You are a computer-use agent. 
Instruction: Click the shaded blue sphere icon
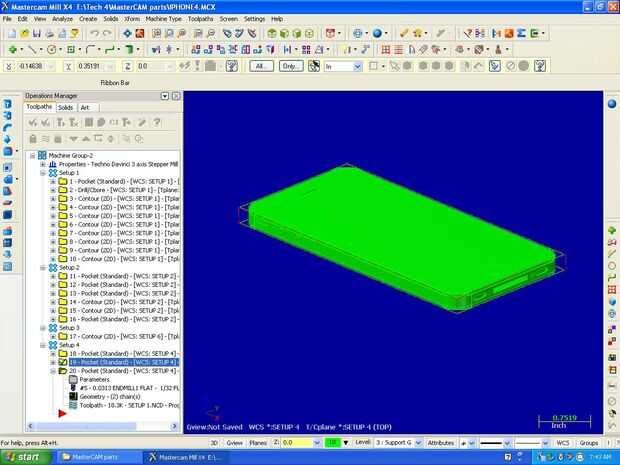click(x=377, y=34)
